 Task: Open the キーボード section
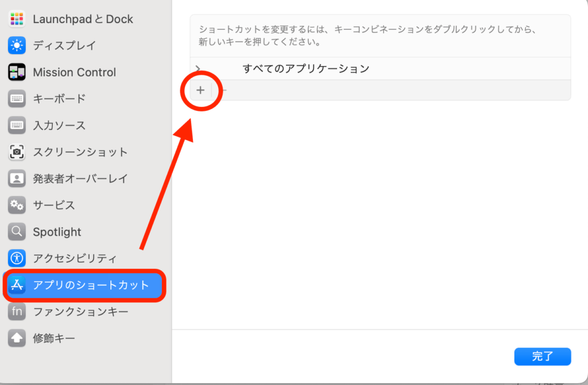click(59, 99)
